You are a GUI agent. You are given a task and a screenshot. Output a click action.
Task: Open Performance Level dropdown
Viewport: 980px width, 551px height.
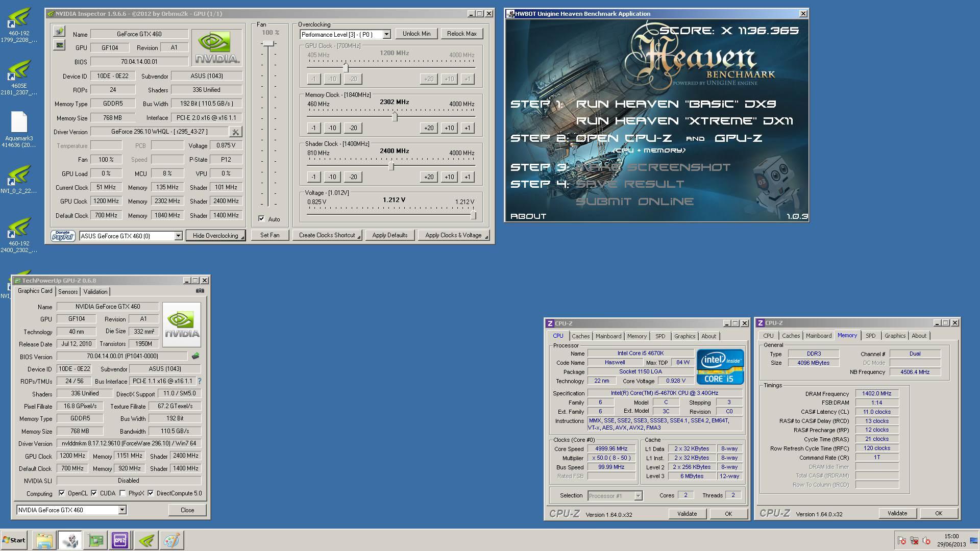(386, 34)
